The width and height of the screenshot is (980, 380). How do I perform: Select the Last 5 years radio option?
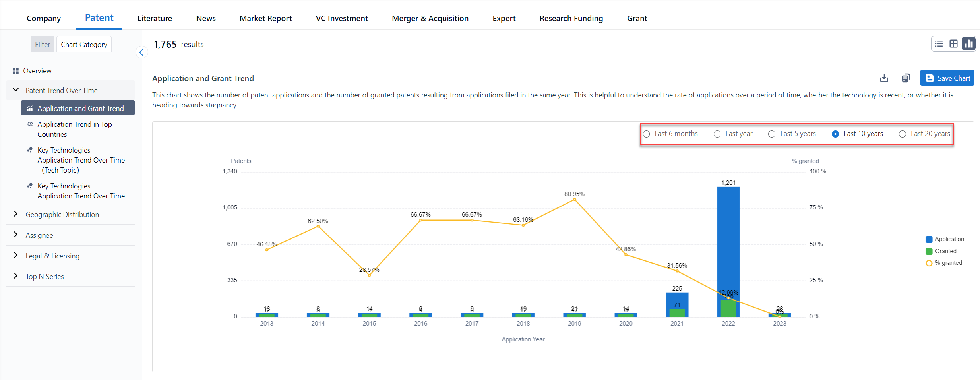pos(772,134)
